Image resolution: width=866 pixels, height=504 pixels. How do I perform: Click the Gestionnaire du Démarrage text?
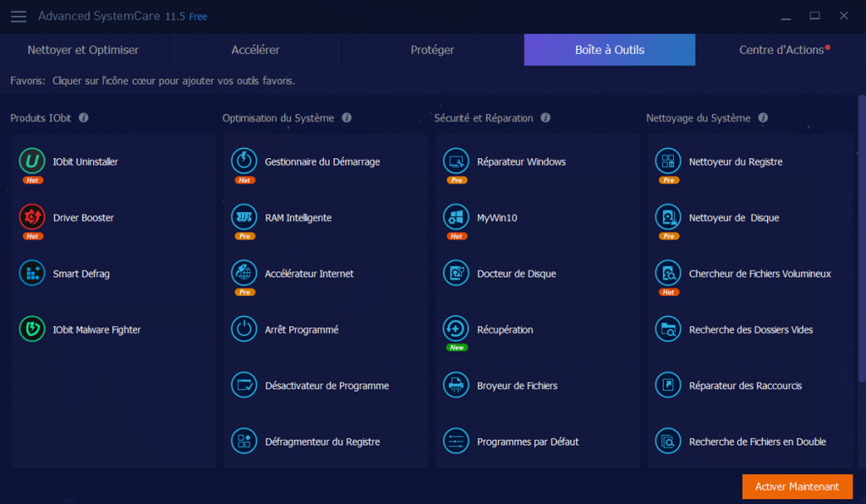pyautogui.click(x=322, y=162)
